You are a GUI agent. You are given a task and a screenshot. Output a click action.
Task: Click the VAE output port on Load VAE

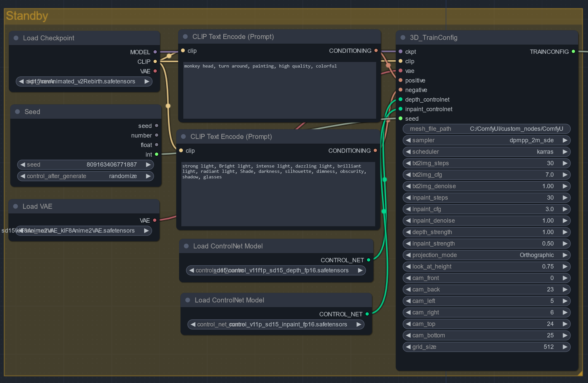[154, 220]
